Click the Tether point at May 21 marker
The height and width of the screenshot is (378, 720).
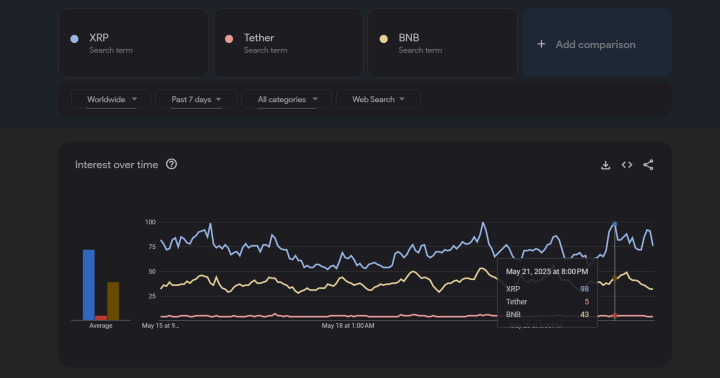point(615,316)
